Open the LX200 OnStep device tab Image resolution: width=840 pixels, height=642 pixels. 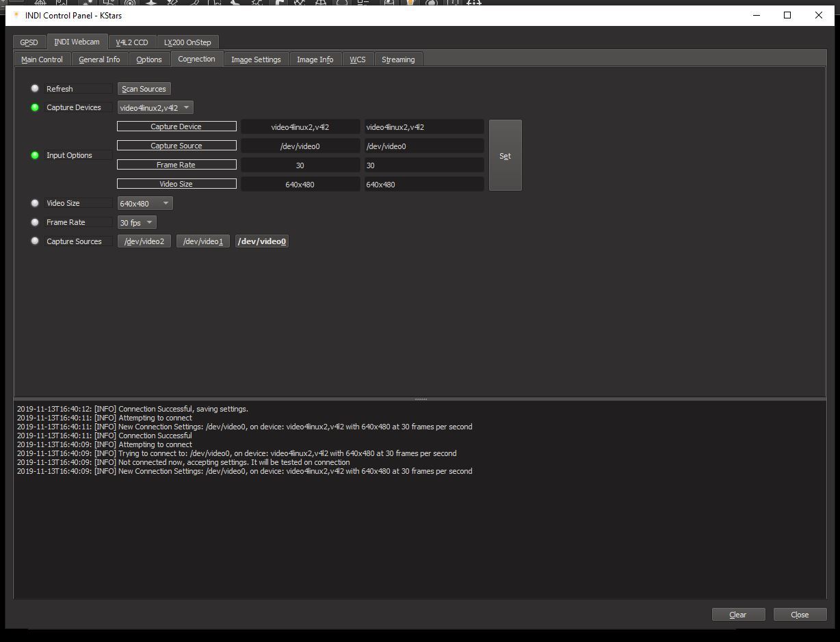(187, 42)
